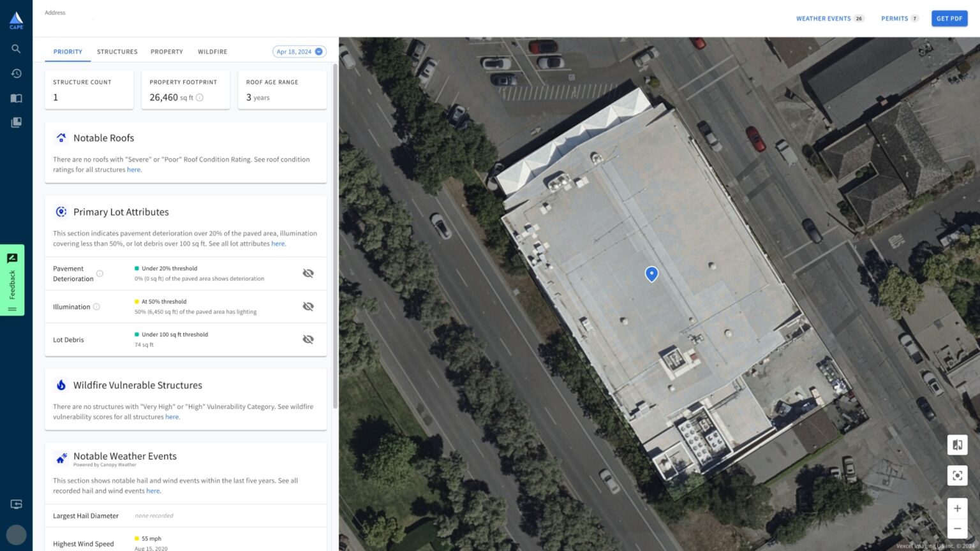
Task: Click the Property Footprint info icon
Action: [x=200, y=98]
